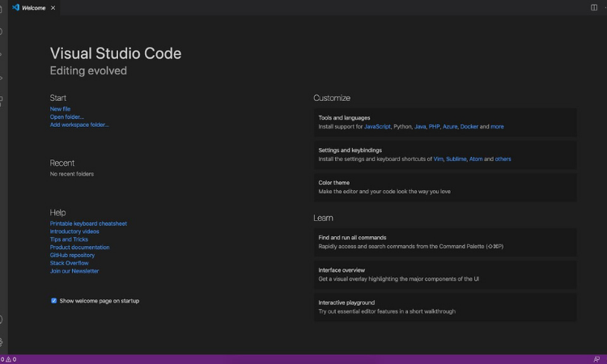This screenshot has height=364, width=607.
Task: Click the Azure tools link
Action: click(x=450, y=126)
